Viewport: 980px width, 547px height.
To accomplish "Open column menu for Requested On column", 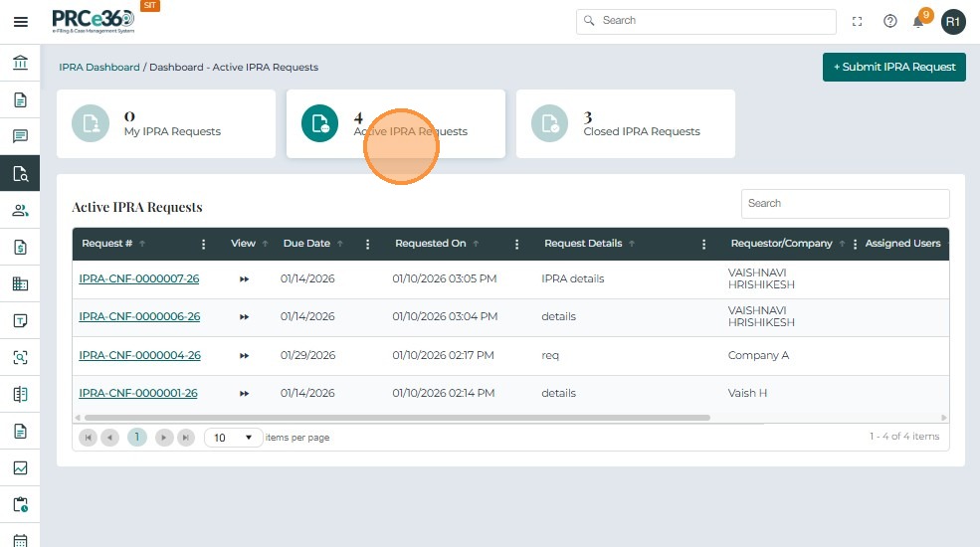I will click(x=516, y=244).
